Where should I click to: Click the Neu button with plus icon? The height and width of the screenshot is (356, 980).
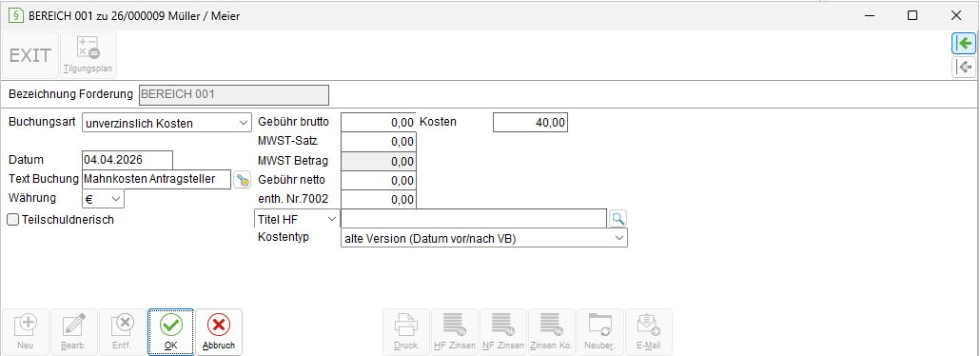tap(26, 332)
